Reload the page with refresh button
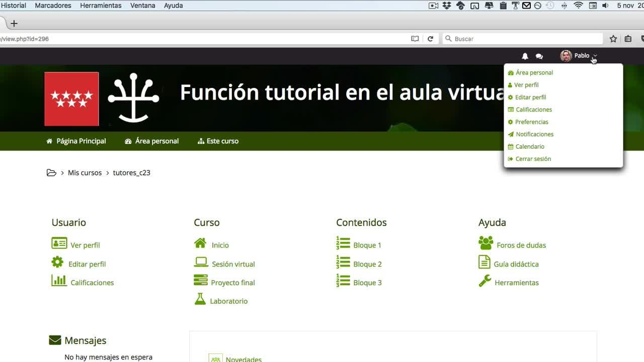Viewport: 644px width, 362px height. coord(430,39)
